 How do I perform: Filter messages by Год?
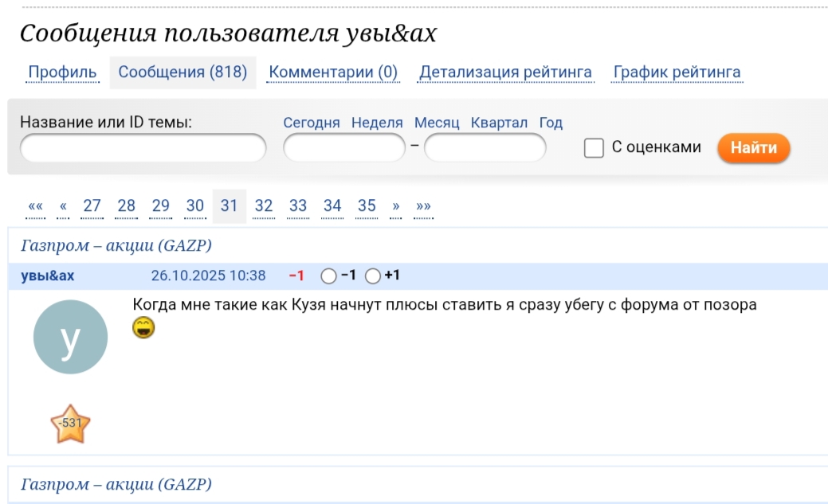point(551,123)
